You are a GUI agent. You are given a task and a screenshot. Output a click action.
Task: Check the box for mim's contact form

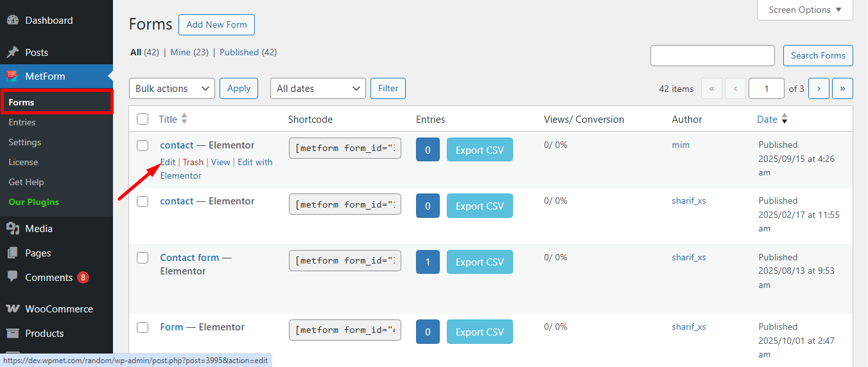[143, 145]
